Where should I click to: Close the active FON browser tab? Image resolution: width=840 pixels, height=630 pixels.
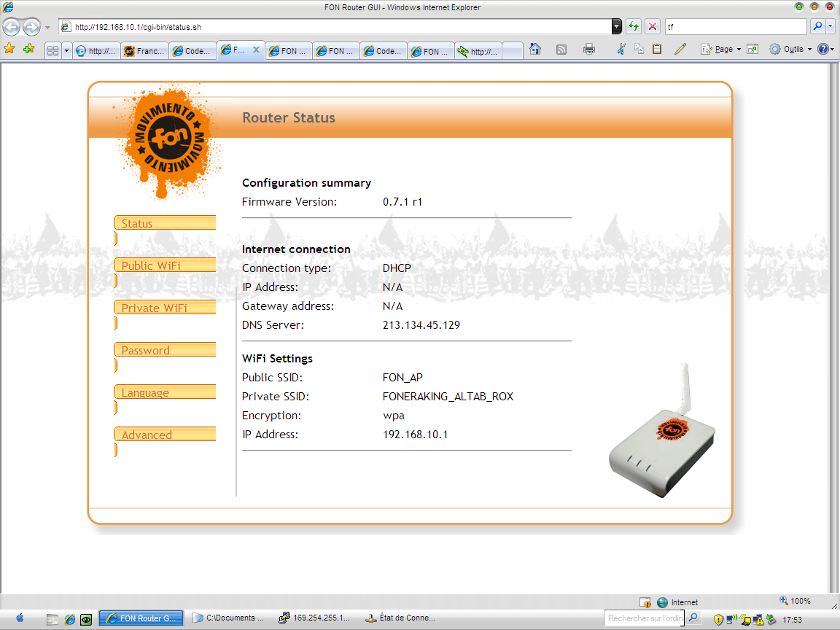pos(256,50)
